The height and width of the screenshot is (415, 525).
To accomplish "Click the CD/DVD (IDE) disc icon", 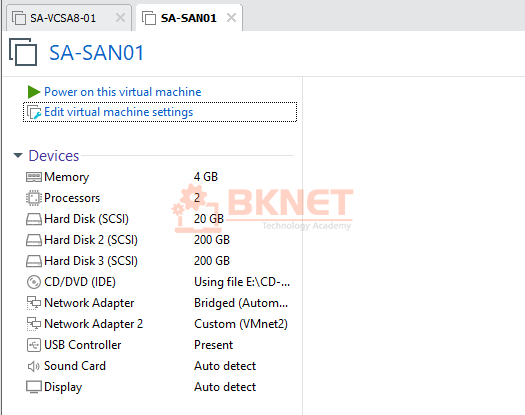I will click(x=34, y=282).
